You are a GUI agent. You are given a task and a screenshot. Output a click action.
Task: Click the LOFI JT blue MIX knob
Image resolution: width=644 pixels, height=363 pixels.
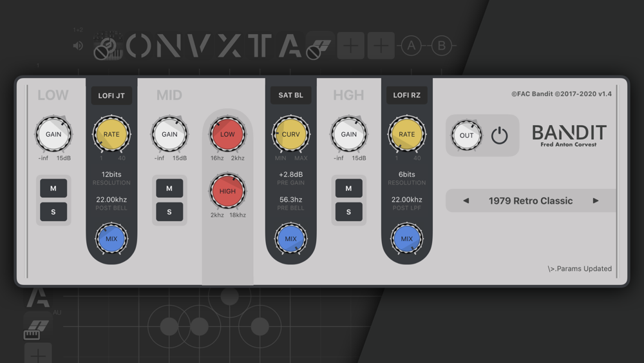(111, 239)
